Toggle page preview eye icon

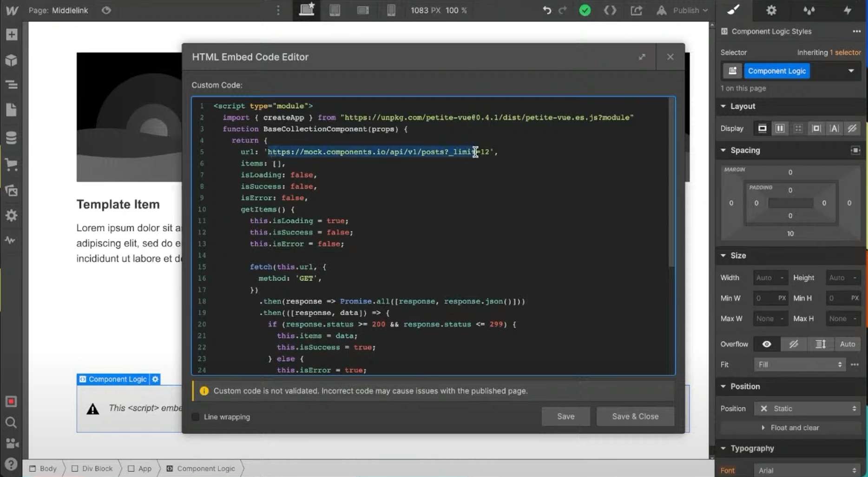point(106,10)
